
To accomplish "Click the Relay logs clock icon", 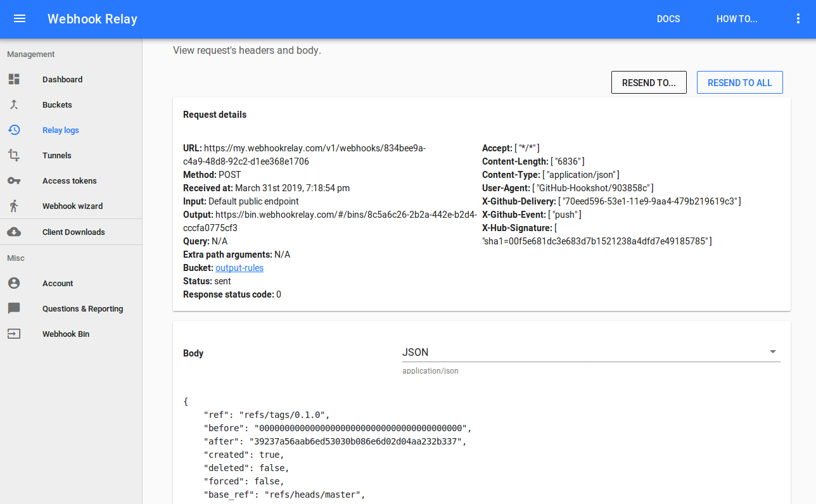I will click(14, 130).
